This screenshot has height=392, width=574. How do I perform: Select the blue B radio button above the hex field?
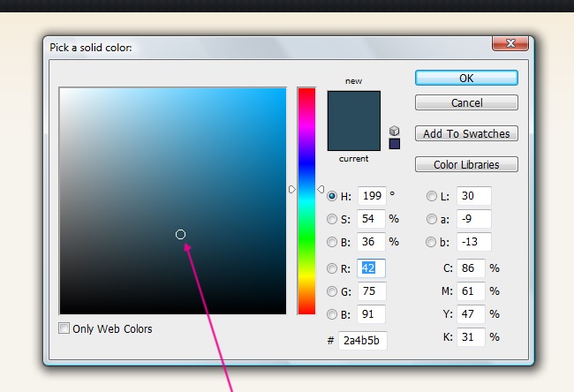coord(332,314)
